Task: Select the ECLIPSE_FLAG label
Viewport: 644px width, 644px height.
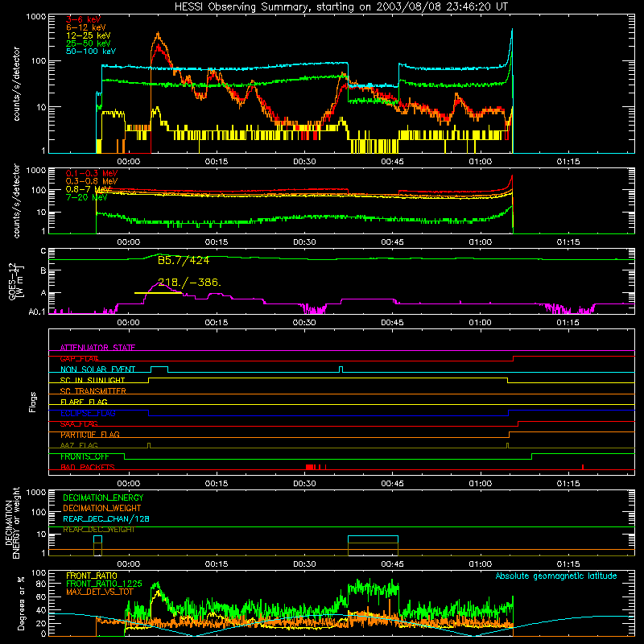Action: [88, 413]
